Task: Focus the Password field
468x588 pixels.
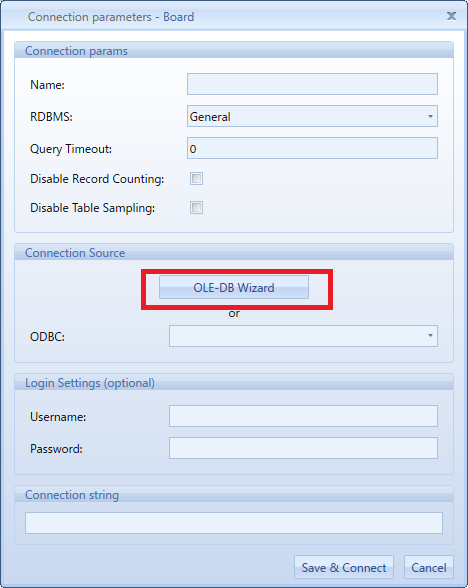Action: 303,448
